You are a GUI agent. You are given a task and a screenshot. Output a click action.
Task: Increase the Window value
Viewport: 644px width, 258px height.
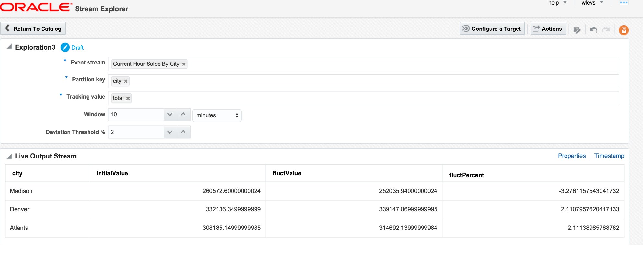[x=183, y=114]
